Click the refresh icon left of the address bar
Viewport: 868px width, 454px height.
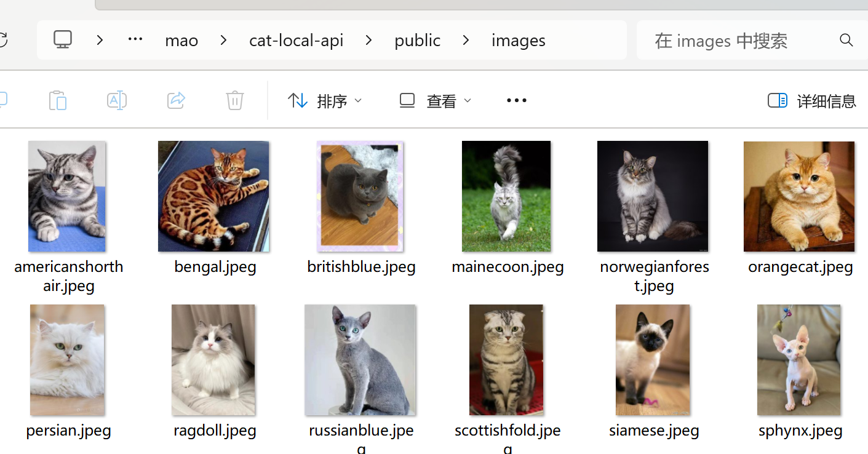point(3,40)
